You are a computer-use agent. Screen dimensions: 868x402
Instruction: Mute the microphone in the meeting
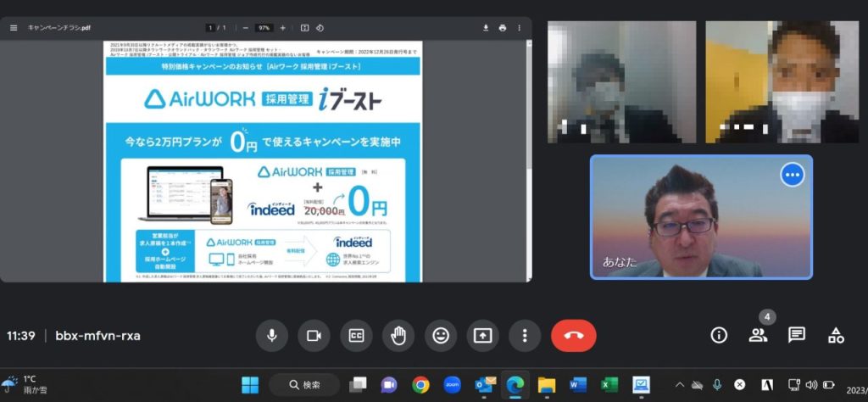pyautogui.click(x=272, y=336)
